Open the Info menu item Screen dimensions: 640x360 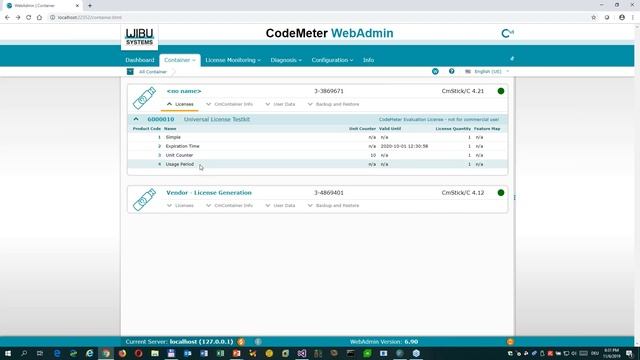[x=368, y=60]
